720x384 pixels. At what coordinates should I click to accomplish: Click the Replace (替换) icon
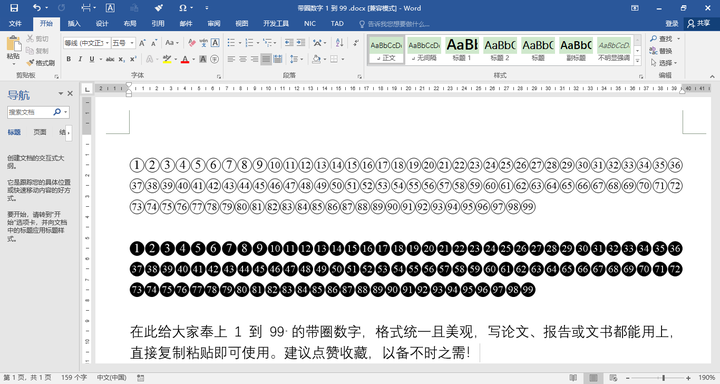pyautogui.click(x=661, y=51)
